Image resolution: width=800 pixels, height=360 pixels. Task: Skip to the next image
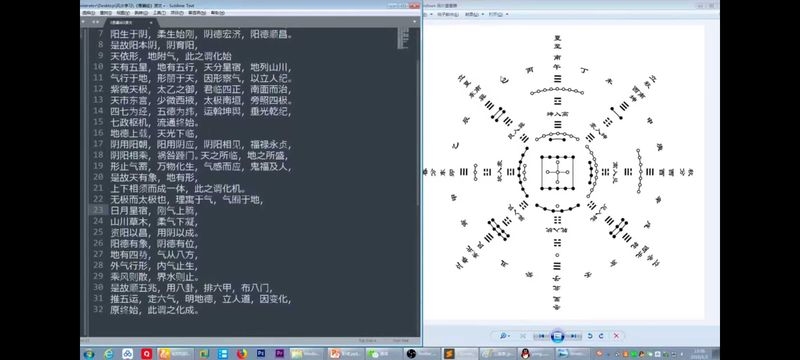573,336
